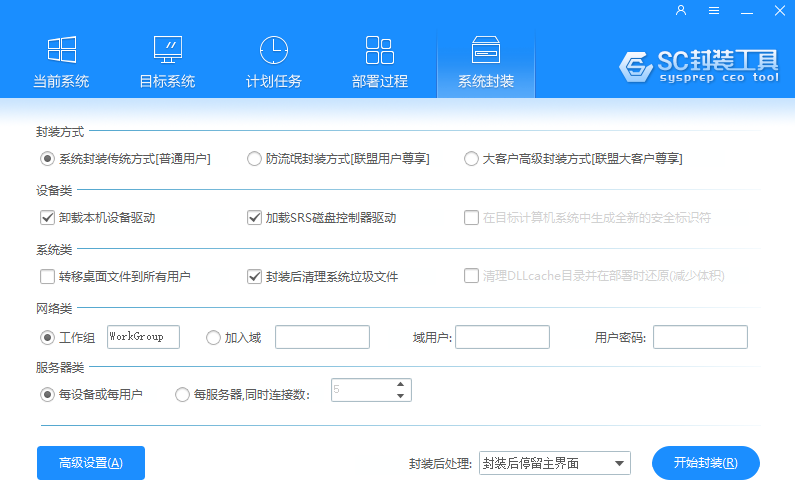Click the 当前系统 Windows logo icon
The height and width of the screenshot is (500, 795).
(x=61, y=50)
